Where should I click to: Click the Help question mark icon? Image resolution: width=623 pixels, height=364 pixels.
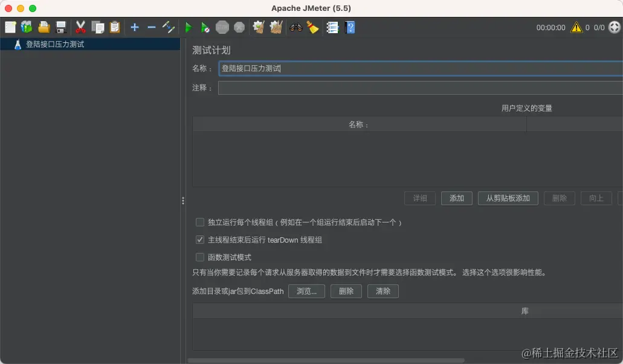coord(350,27)
